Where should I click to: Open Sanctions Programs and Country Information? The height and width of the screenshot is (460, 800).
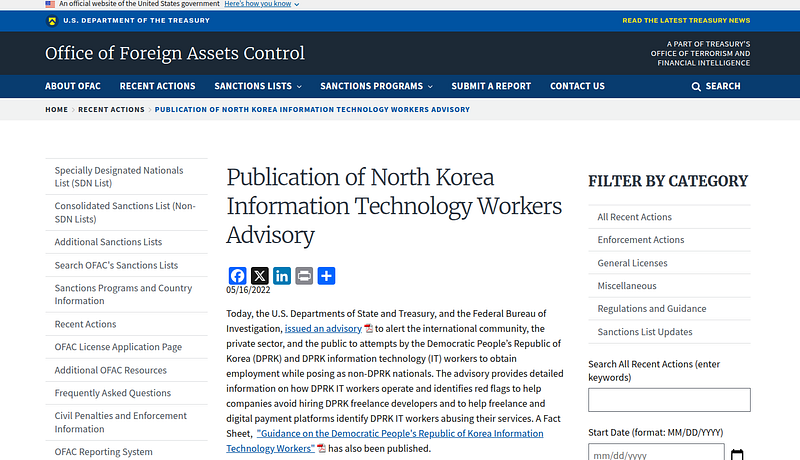click(x=127, y=294)
